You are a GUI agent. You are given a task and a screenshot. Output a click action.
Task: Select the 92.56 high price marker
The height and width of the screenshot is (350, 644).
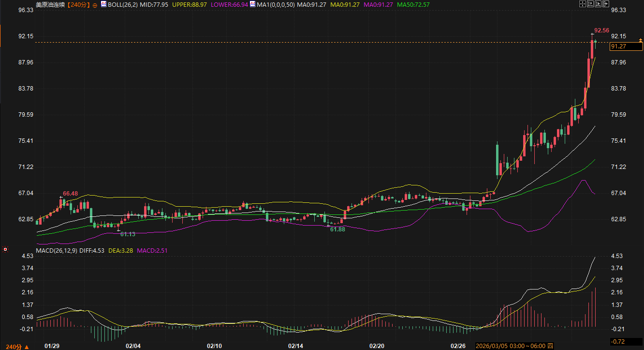tap(601, 30)
